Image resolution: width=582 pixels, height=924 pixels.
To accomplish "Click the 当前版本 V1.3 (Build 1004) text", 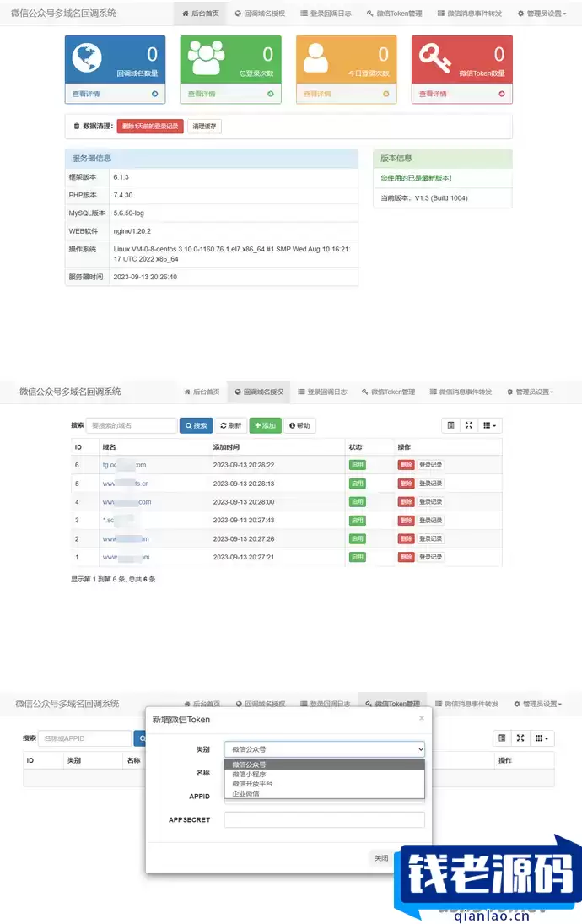I will pyautogui.click(x=424, y=198).
